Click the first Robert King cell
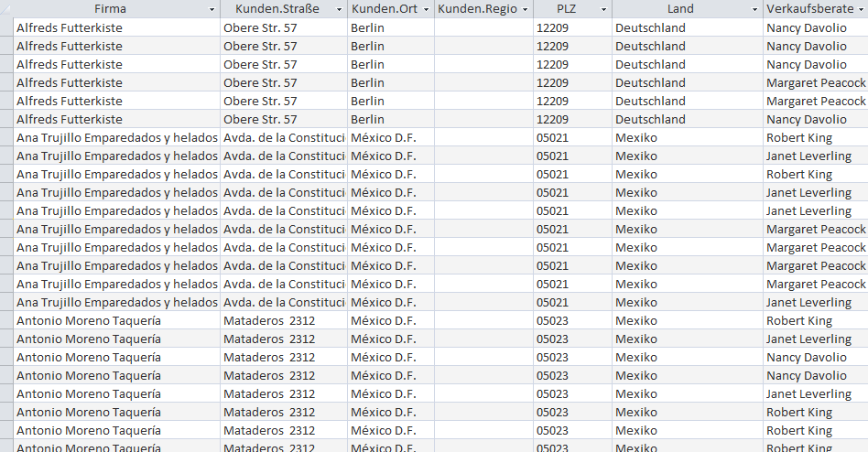This screenshot has height=452, width=868. click(x=816, y=137)
